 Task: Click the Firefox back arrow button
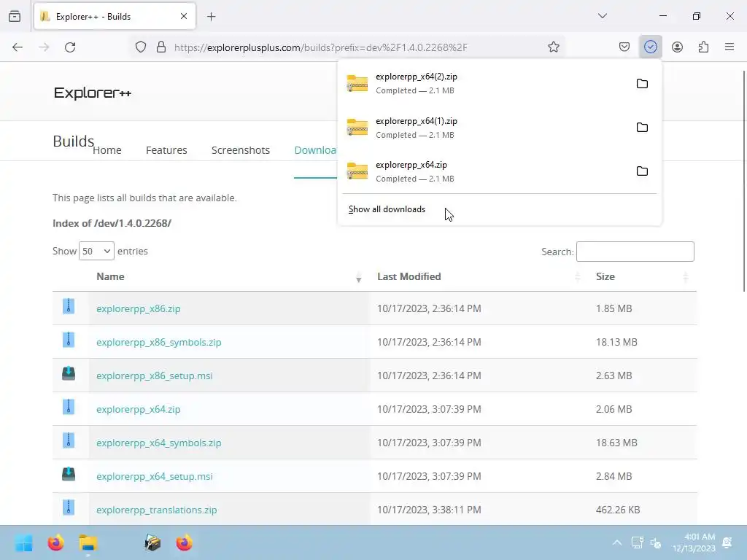18,47
